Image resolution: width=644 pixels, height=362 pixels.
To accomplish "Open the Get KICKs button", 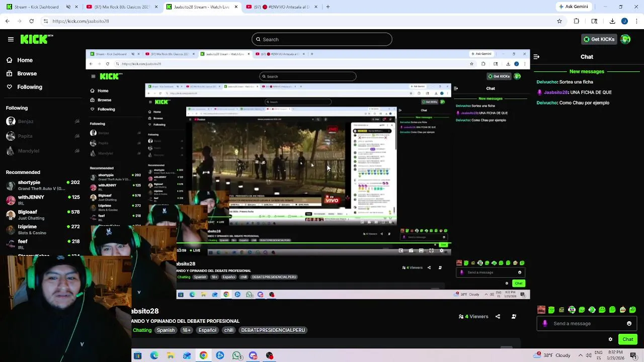I will coord(599,39).
